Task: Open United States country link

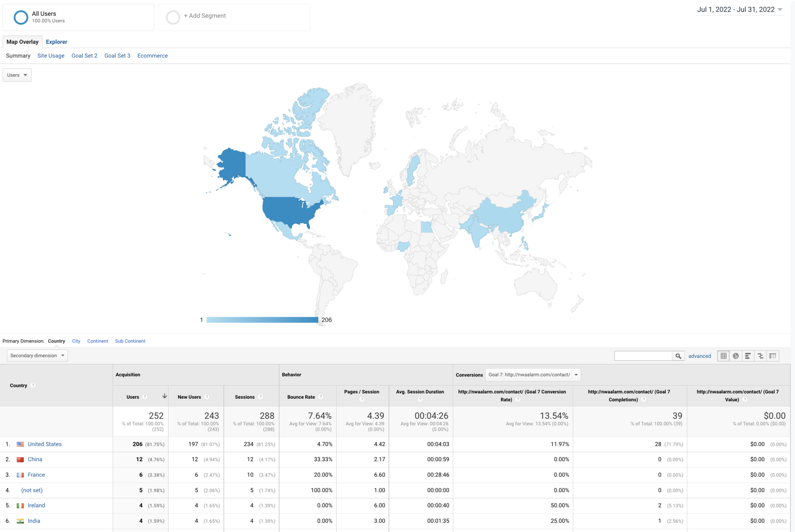Action: (44, 444)
